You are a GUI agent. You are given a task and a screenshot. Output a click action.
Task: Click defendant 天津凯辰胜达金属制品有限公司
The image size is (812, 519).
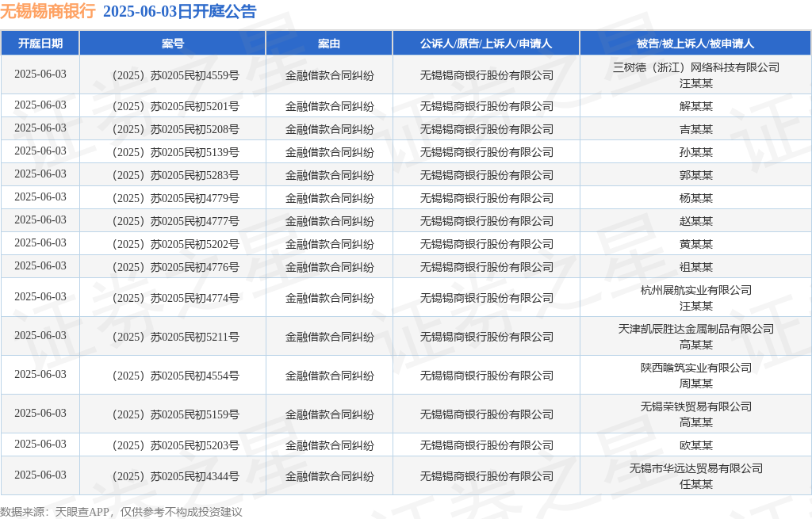coord(696,329)
